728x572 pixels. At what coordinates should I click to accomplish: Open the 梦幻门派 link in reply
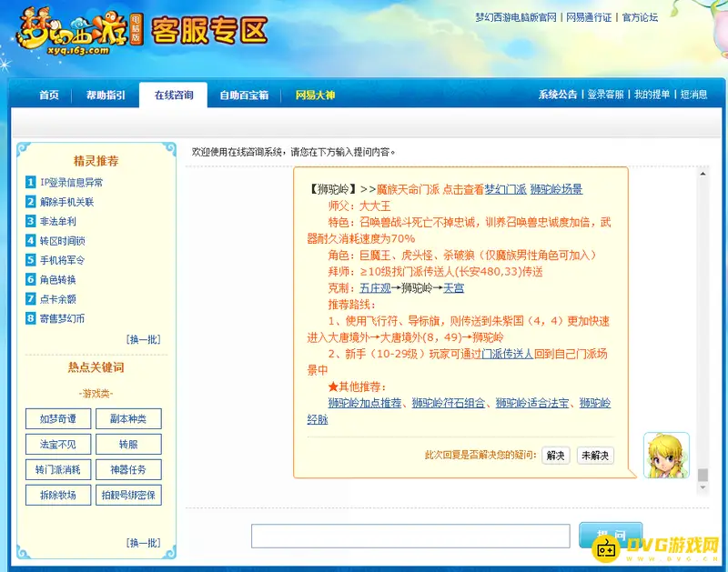pos(505,189)
